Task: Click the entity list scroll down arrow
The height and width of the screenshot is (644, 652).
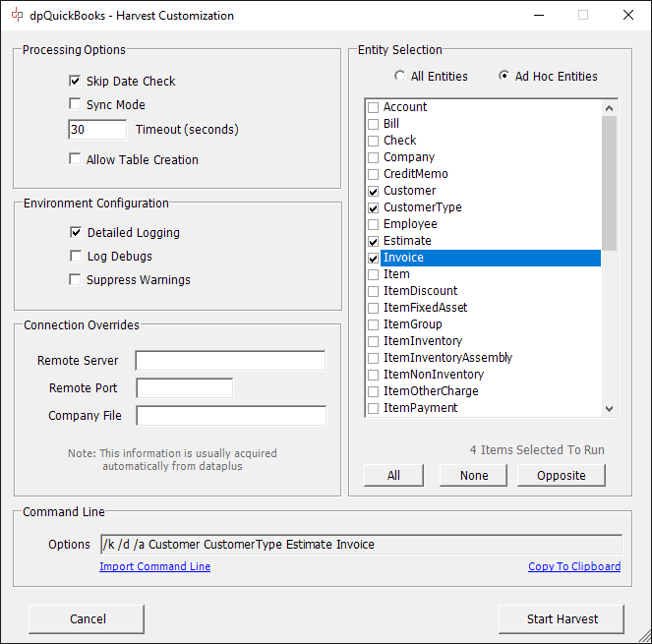Action: (x=609, y=408)
